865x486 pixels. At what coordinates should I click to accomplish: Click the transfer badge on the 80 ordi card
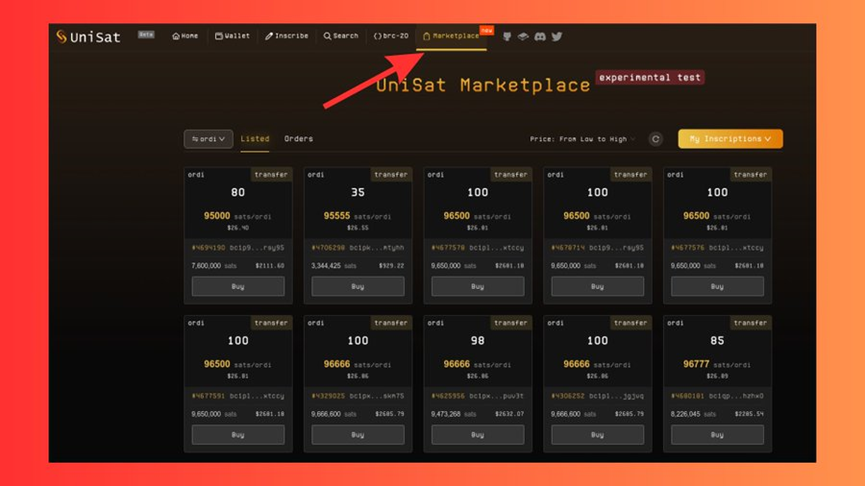tap(271, 175)
